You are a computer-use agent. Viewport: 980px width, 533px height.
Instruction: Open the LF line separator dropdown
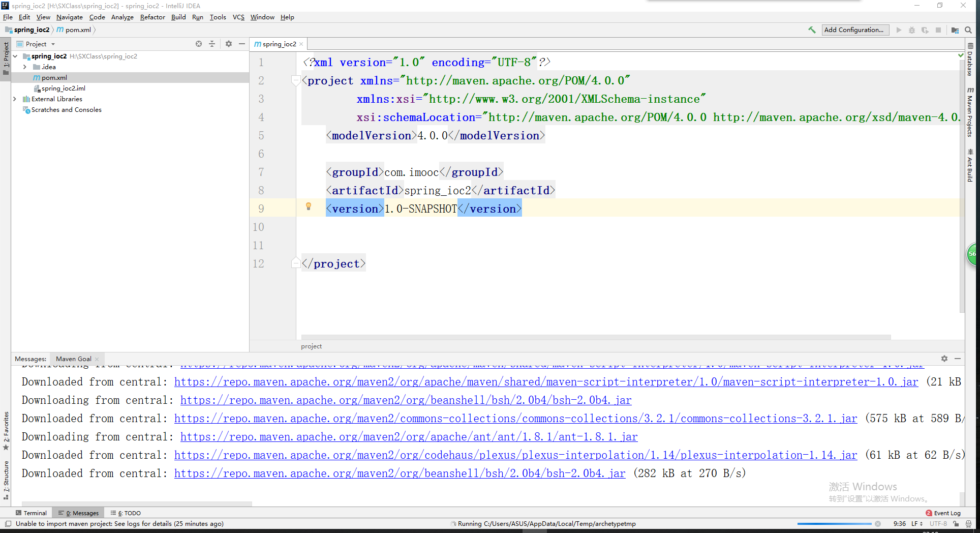(x=917, y=524)
